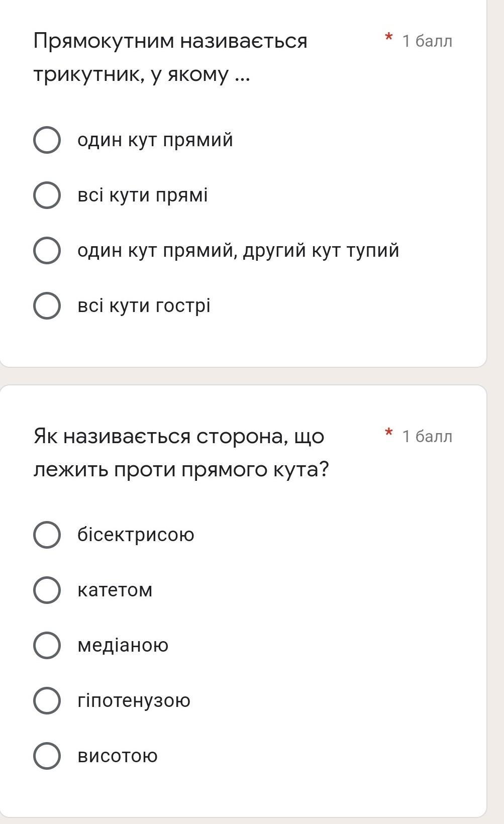Click the "Прямокутним називається трикутник" question title
This screenshot has width=504, height=824.
click(x=170, y=57)
